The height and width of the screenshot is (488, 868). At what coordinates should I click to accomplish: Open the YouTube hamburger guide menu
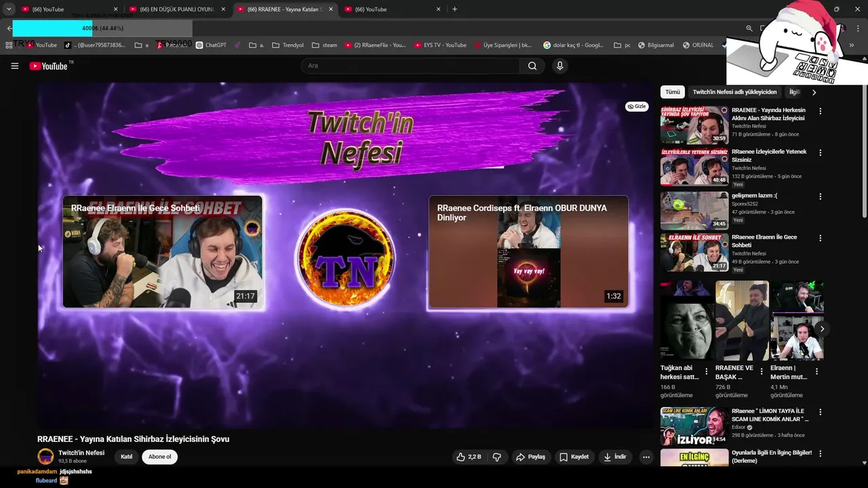14,66
